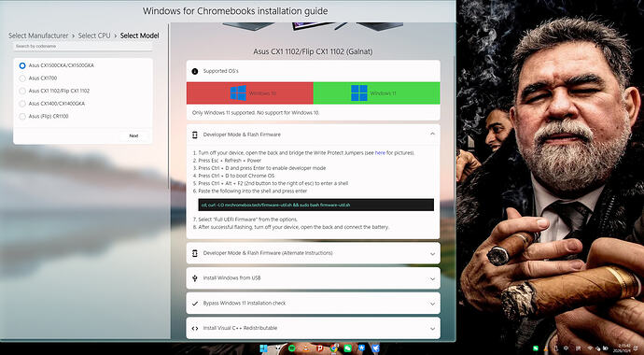Open Google Chrome from the taskbar
This screenshot has width=644, height=355.
point(334,348)
